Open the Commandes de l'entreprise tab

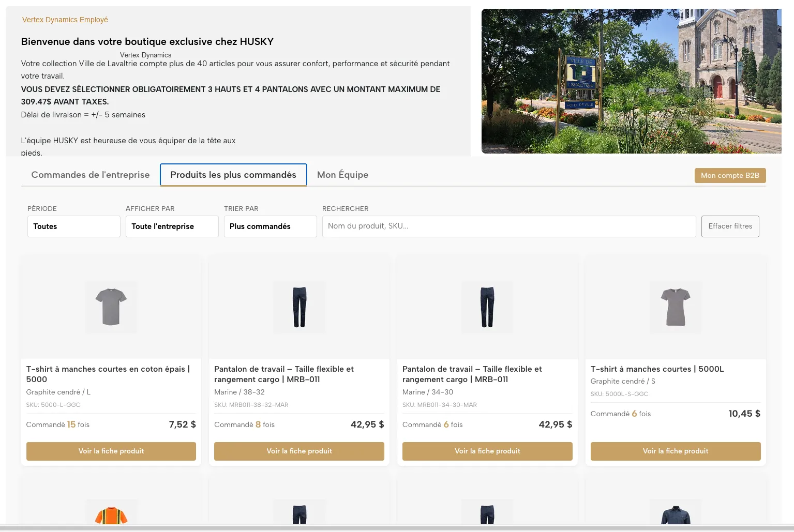(x=91, y=175)
